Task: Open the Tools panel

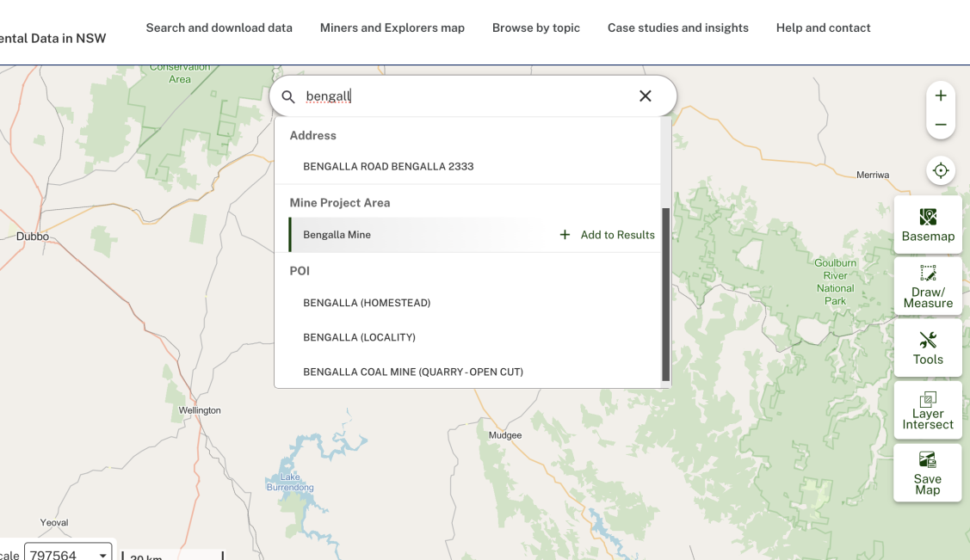Action: [928, 348]
